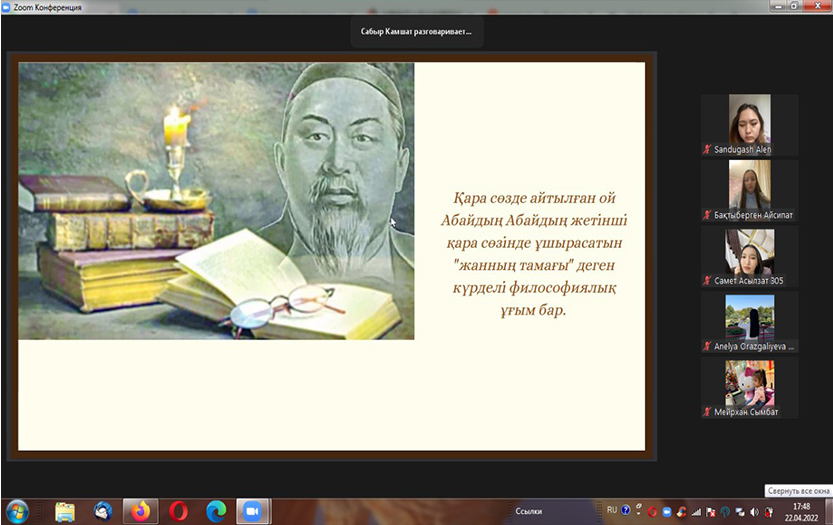Launch Opera browser from the taskbar

click(178, 510)
